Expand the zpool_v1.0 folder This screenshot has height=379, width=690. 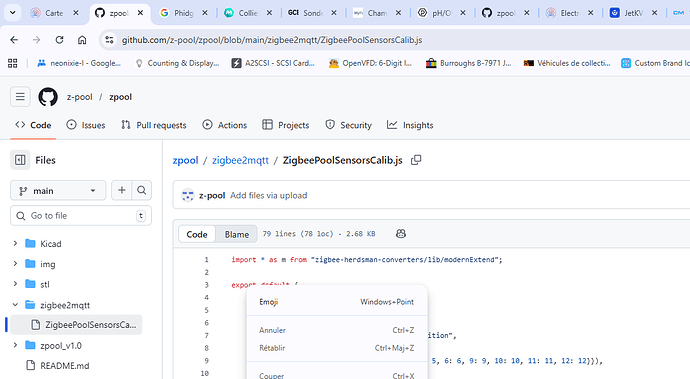click(15, 345)
